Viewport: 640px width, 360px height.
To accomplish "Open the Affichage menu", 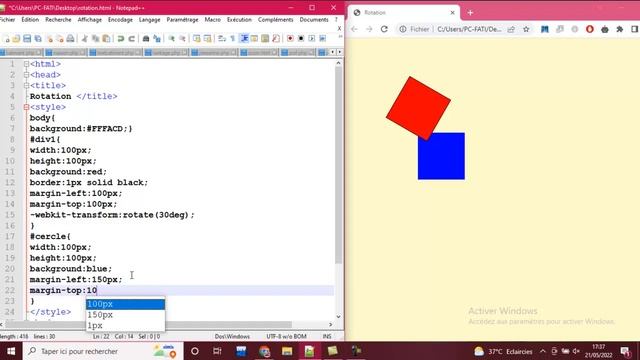I will [90, 20].
